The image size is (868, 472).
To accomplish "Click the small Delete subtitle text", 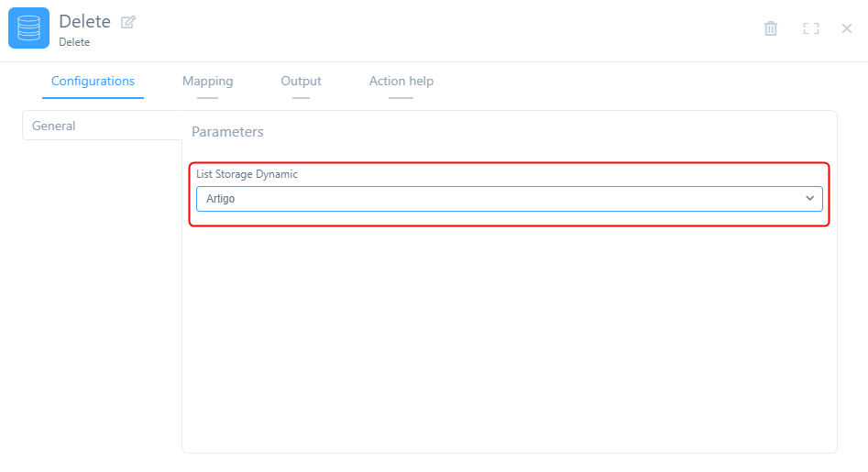I will pos(74,42).
